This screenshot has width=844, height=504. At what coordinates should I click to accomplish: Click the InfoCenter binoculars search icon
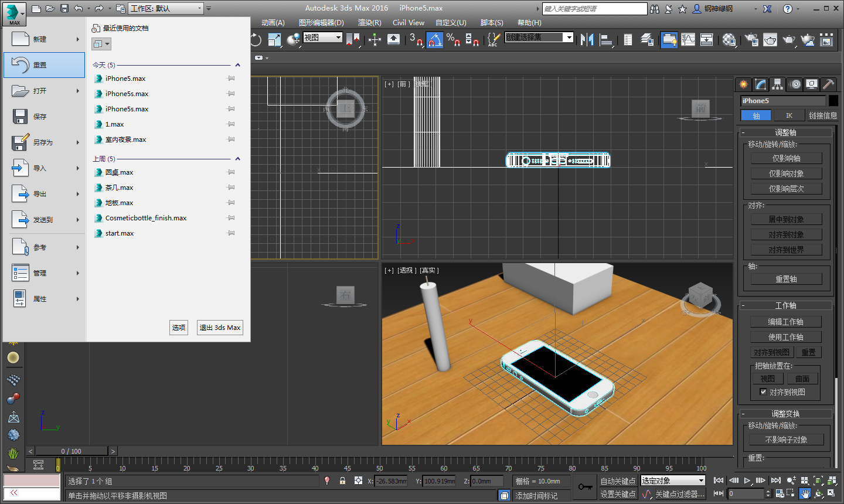pos(655,9)
